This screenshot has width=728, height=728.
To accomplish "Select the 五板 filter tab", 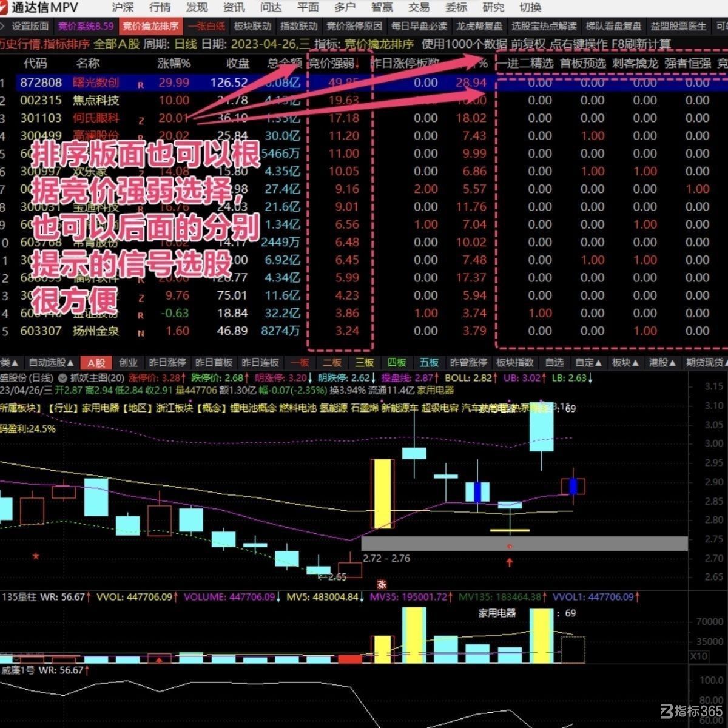I will point(428,363).
